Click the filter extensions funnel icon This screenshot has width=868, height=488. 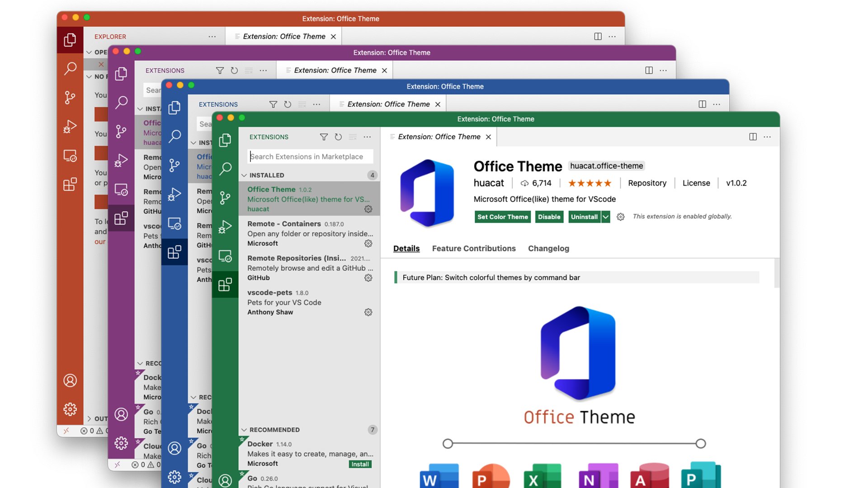coord(324,137)
